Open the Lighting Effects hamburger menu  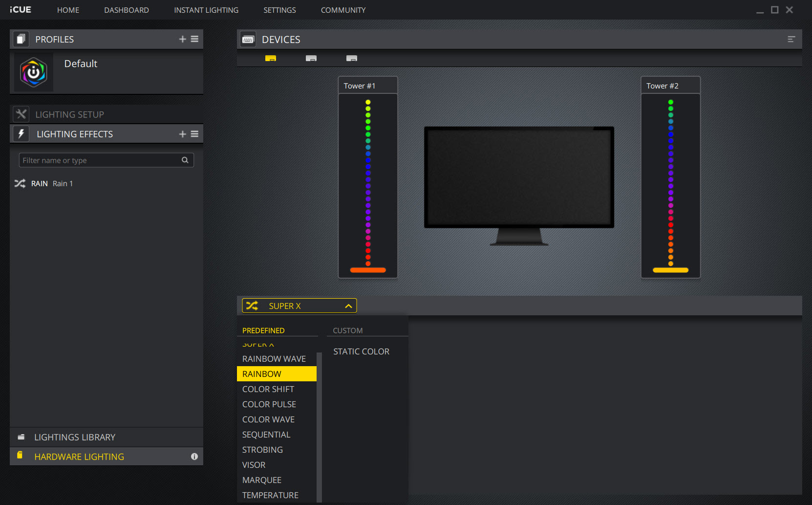tap(194, 134)
